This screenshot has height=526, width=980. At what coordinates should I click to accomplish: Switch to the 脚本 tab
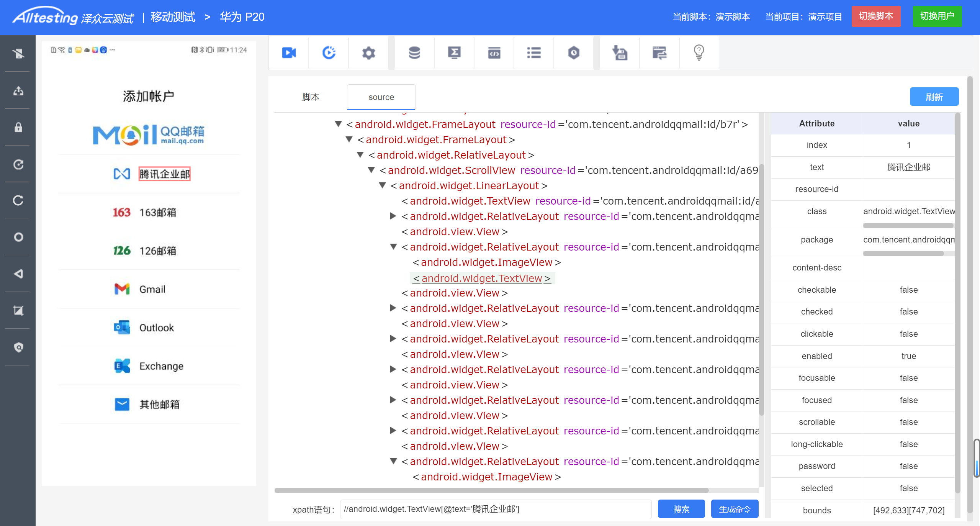(x=311, y=97)
